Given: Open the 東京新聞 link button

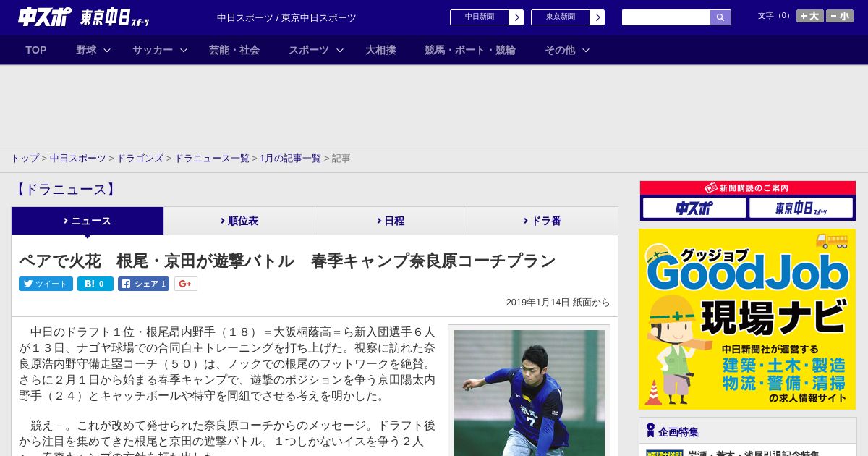Looking at the screenshot, I should pos(567,17).
